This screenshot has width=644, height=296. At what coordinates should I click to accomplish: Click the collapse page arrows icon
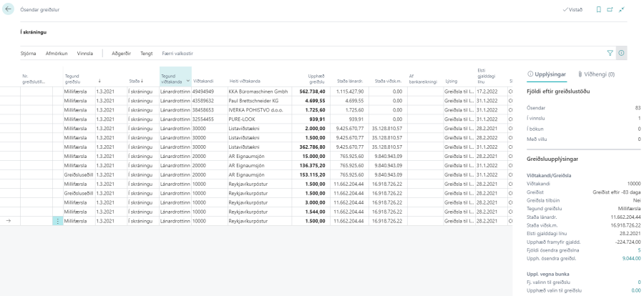click(621, 9)
